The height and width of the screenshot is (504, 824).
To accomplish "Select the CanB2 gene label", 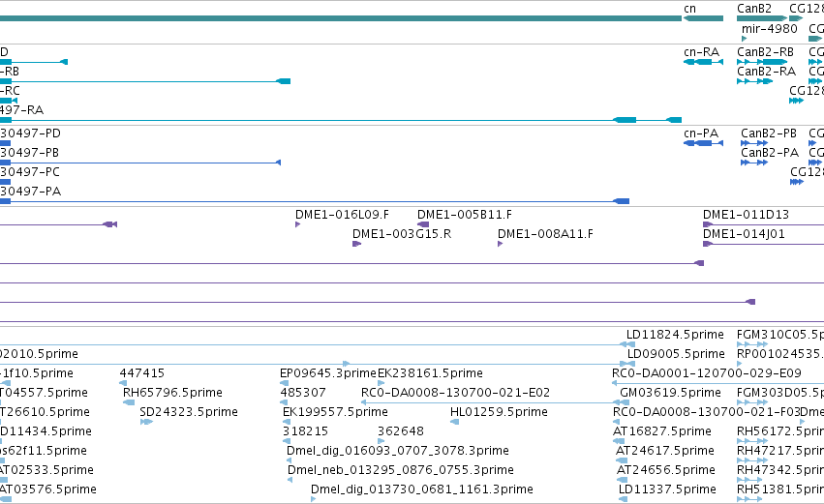I will (754, 9).
